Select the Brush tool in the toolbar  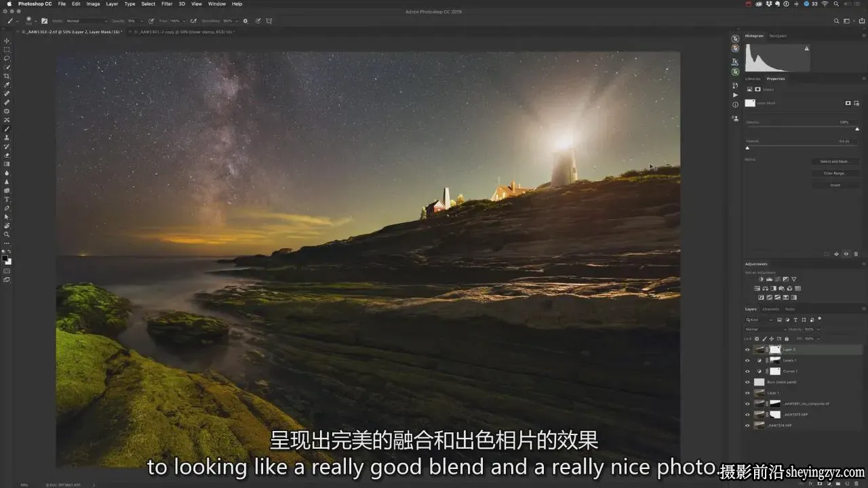7,129
